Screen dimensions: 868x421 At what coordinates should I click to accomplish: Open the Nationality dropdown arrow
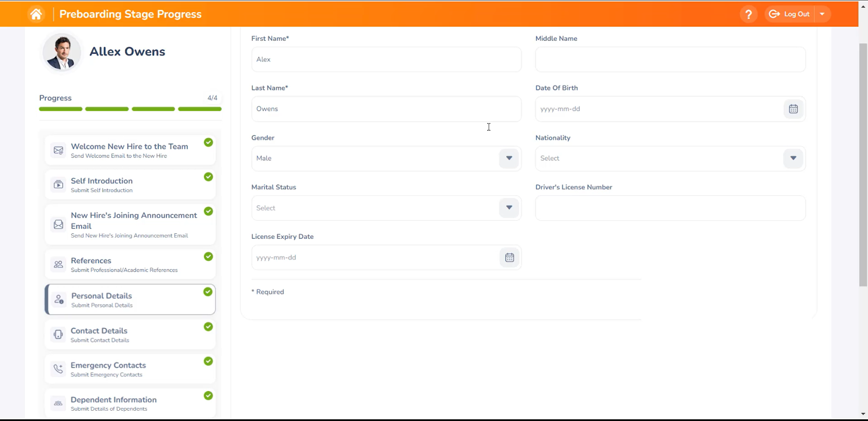(x=793, y=158)
